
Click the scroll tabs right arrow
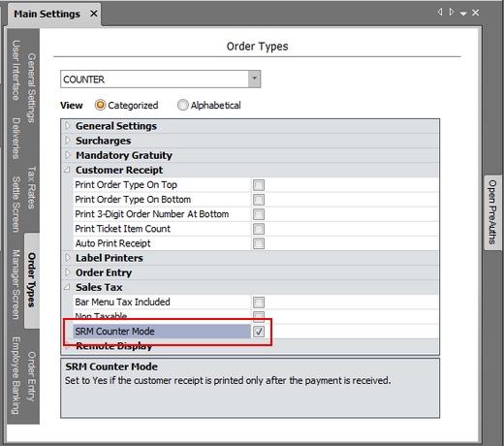tap(452, 12)
